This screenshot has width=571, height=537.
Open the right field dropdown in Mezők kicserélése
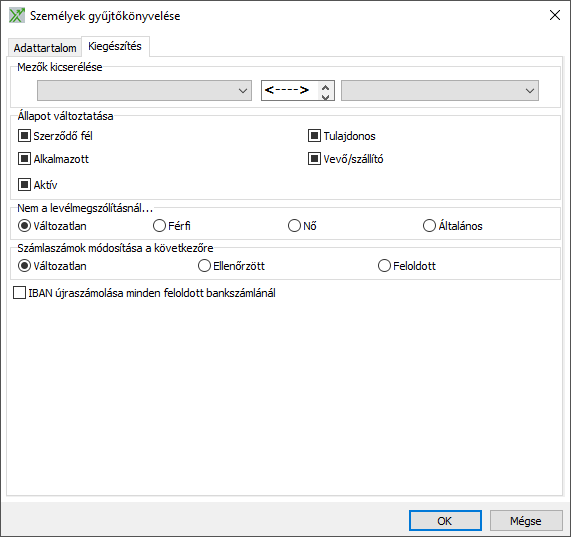click(440, 91)
